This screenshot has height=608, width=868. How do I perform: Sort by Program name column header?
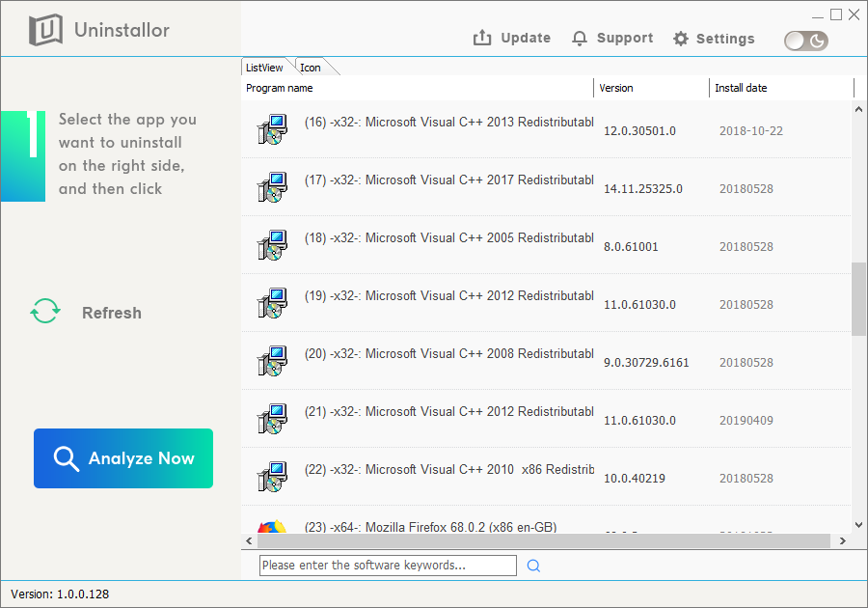click(x=418, y=88)
